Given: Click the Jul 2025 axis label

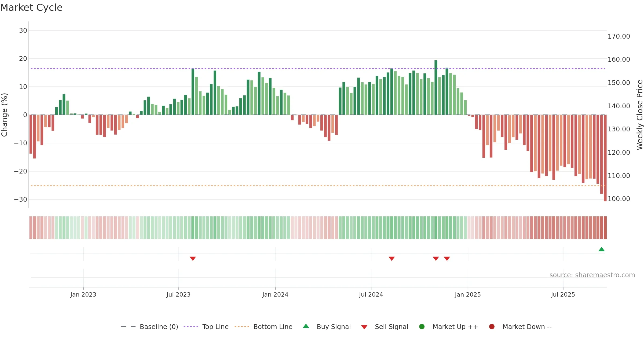Looking at the screenshot, I should click(563, 294).
